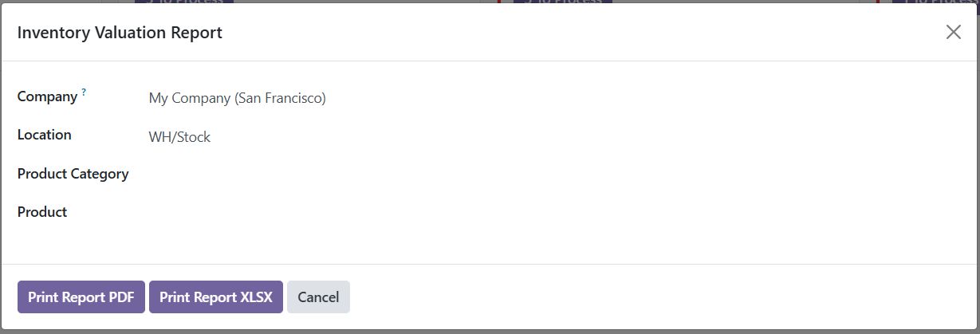Click the Inventory Valuation Report title
The height and width of the screenshot is (334, 980).
click(120, 33)
